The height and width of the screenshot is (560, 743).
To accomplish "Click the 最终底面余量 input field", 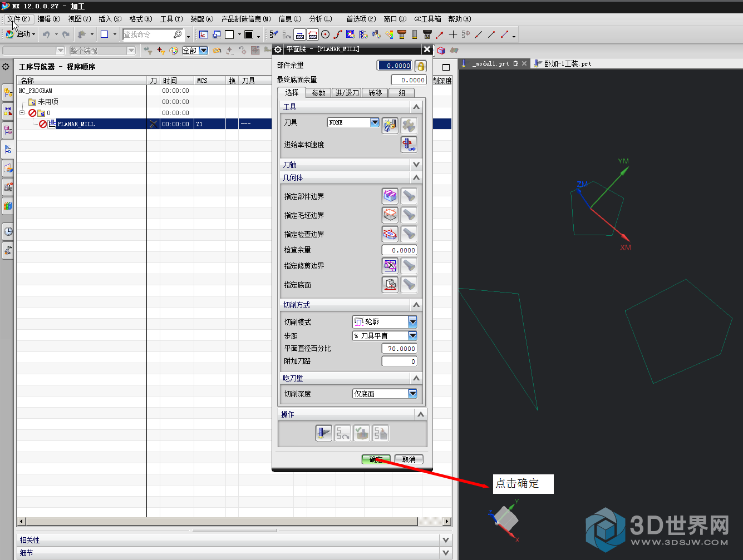I will pos(409,80).
